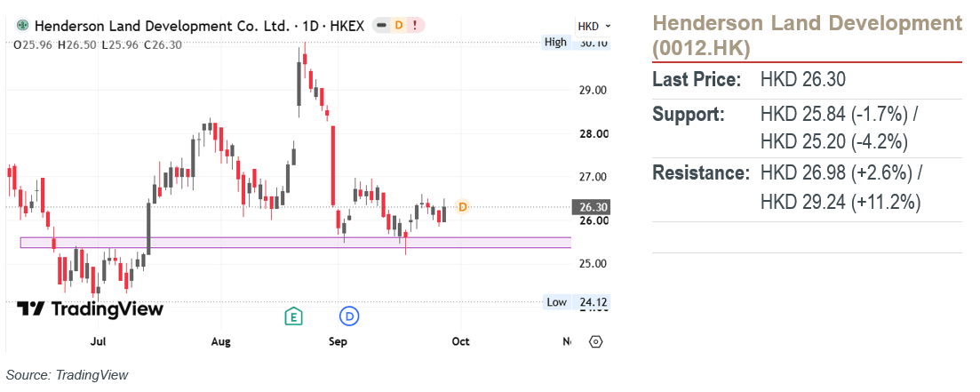Click the green earnings E marker
Viewport: 980px width, 392px height.
point(292,317)
